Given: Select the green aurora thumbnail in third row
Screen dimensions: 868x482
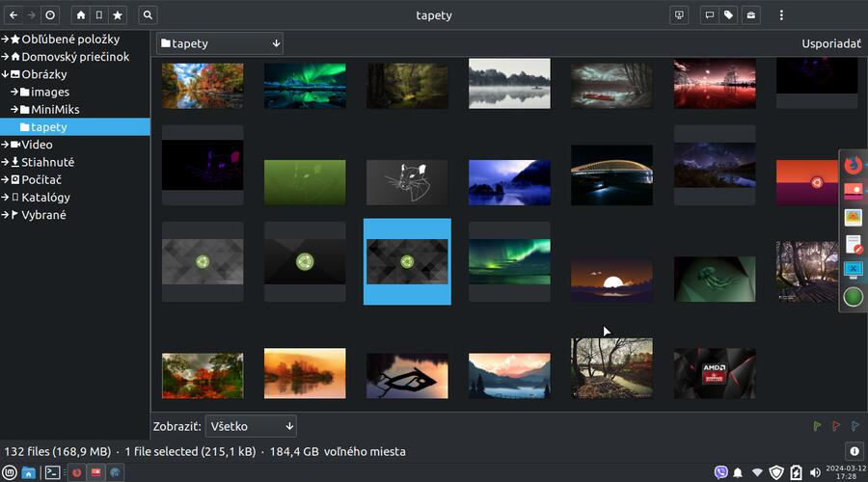Looking at the screenshot, I should click(509, 261).
